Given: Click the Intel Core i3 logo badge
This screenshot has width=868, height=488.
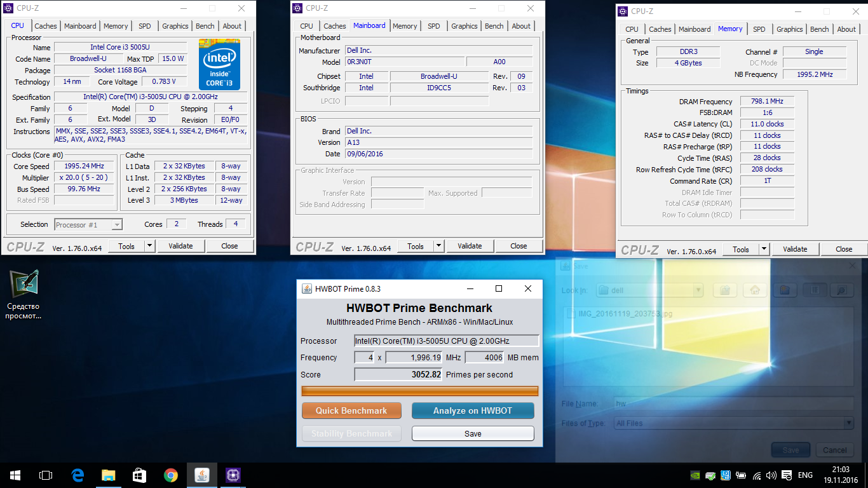Looking at the screenshot, I should [219, 64].
